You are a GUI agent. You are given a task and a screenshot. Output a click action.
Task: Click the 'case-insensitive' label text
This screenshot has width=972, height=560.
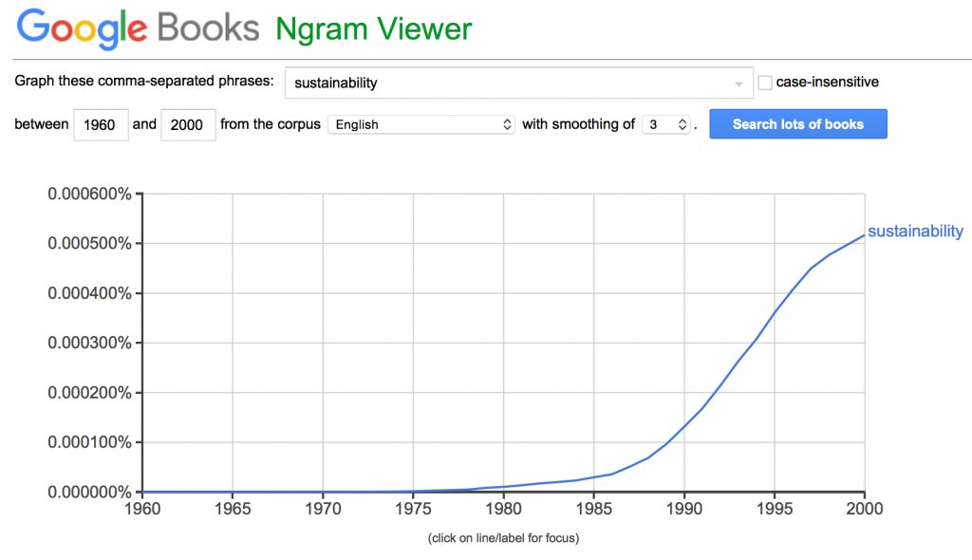coord(827,83)
